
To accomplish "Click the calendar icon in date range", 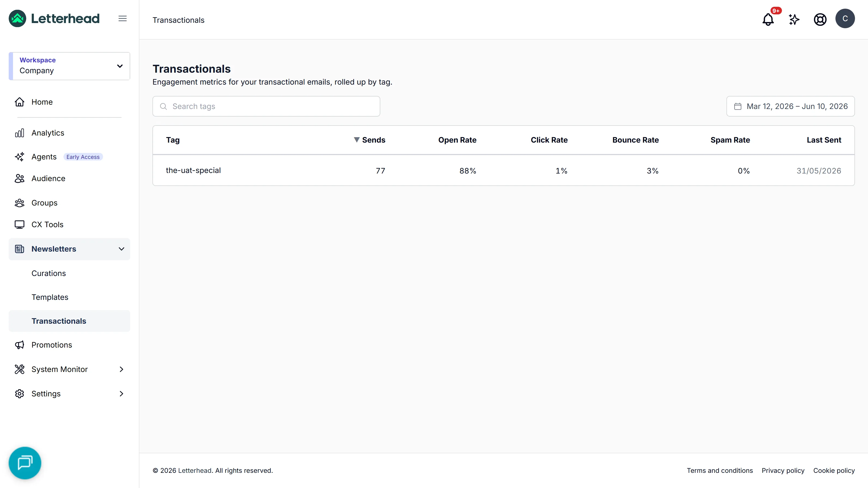I will (x=738, y=107).
